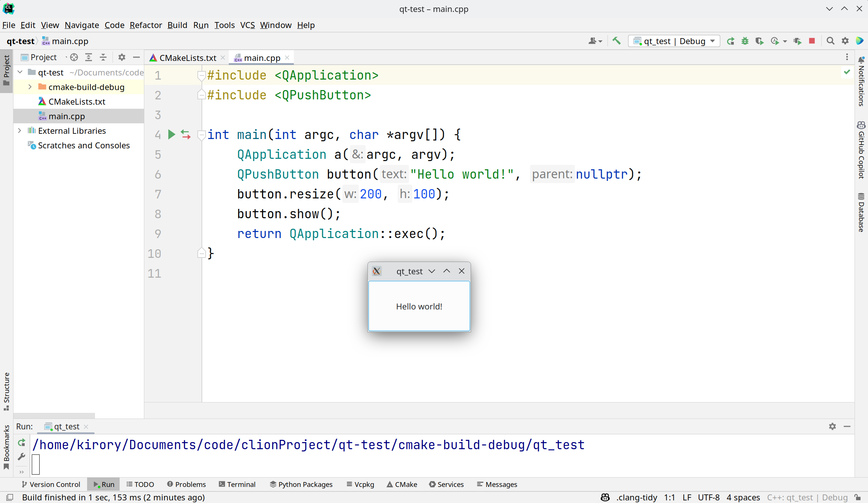
Task: Stop the running qt_test process
Action: [812, 41]
